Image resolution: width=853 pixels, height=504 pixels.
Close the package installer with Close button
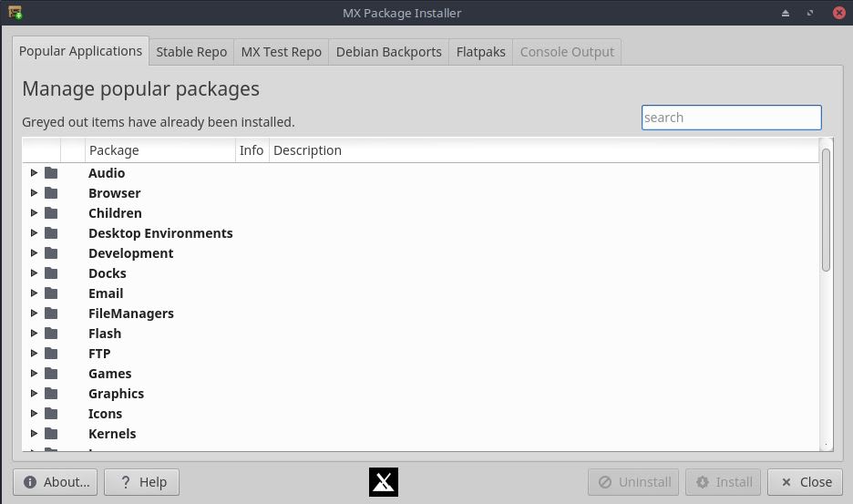805,482
